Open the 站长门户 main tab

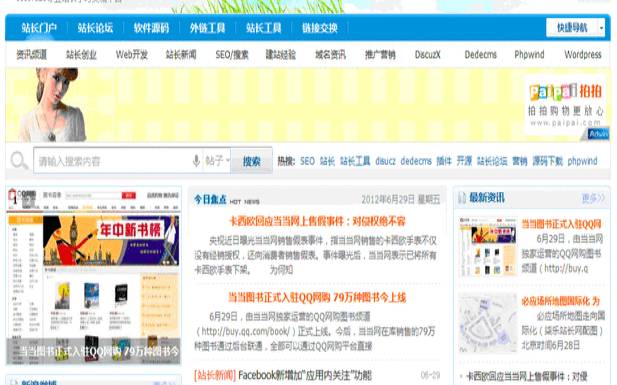tap(39, 28)
